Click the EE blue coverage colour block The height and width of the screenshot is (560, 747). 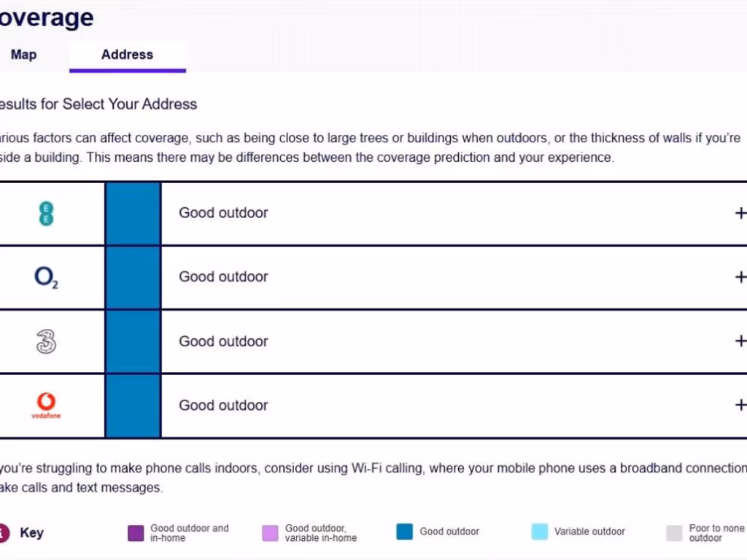pyautogui.click(x=133, y=214)
